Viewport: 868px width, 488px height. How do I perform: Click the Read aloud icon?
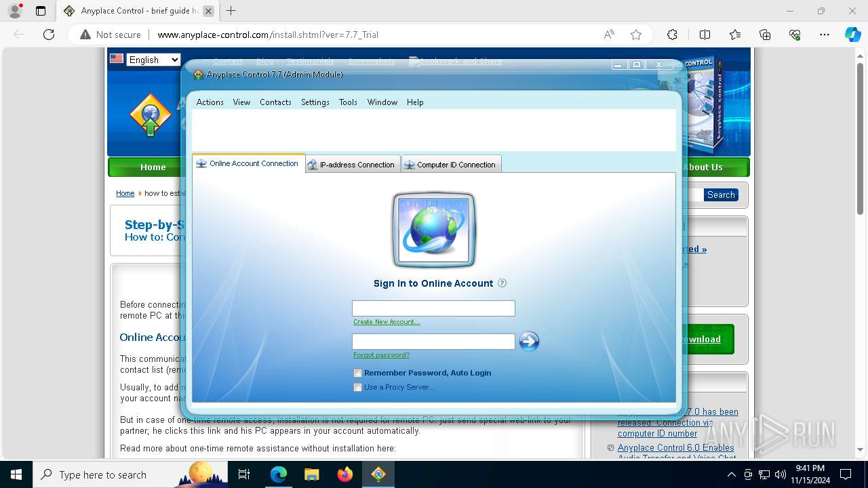[609, 35]
